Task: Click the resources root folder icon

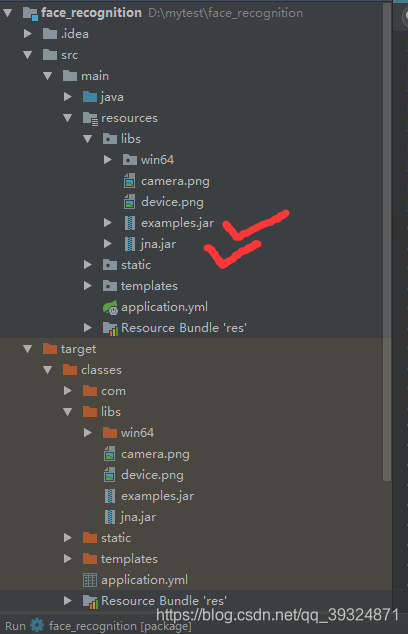Action: pos(90,118)
